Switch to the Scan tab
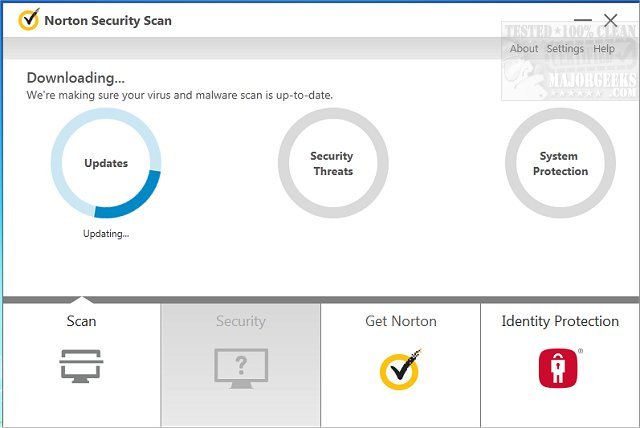 (81, 322)
